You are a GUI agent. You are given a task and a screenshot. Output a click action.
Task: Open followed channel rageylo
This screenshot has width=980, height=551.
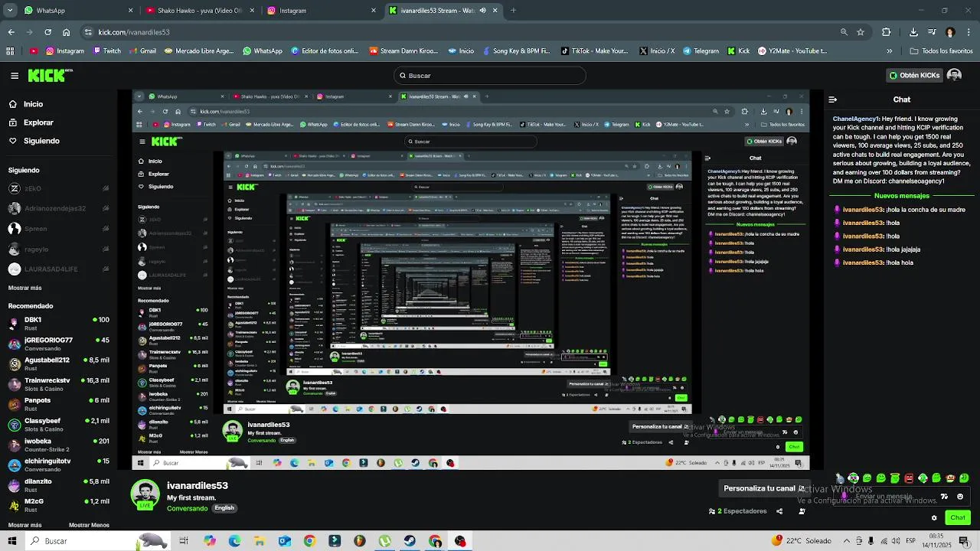(58, 249)
